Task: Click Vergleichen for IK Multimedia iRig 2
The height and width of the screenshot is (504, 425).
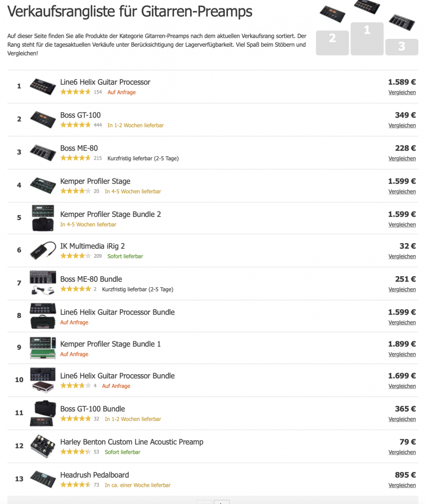Action: coord(402,257)
